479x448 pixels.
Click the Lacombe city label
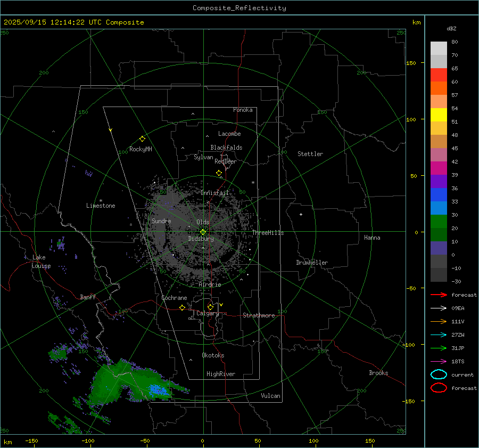tap(229, 134)
